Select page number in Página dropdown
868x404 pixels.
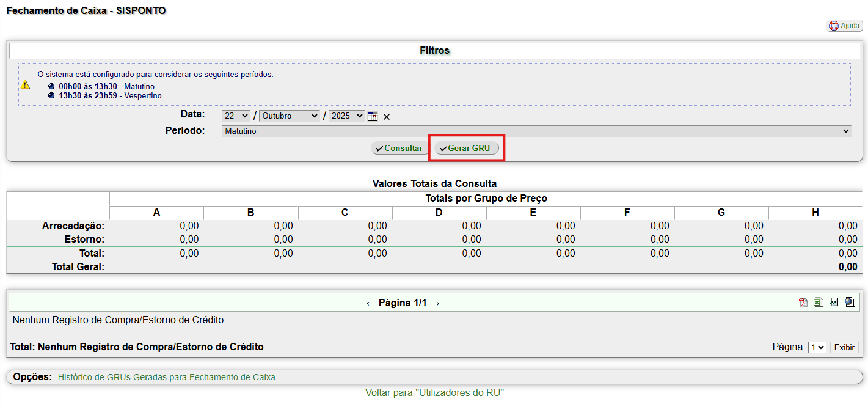pos(817,347)
